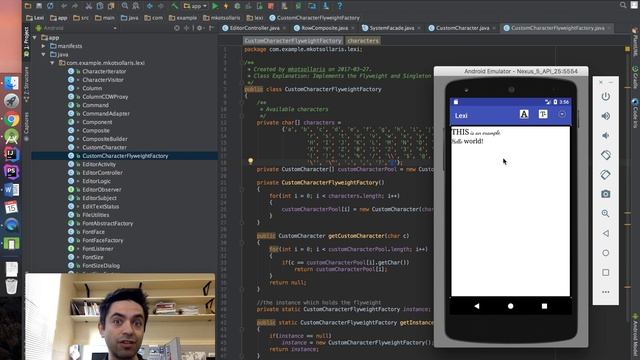Switch to RowComposite.java tab
Viewport: 640px width, 360px height.
324,28
